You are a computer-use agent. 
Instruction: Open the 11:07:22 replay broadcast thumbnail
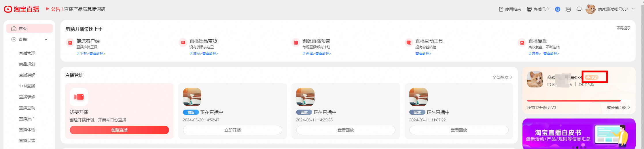tap(418, 97)
